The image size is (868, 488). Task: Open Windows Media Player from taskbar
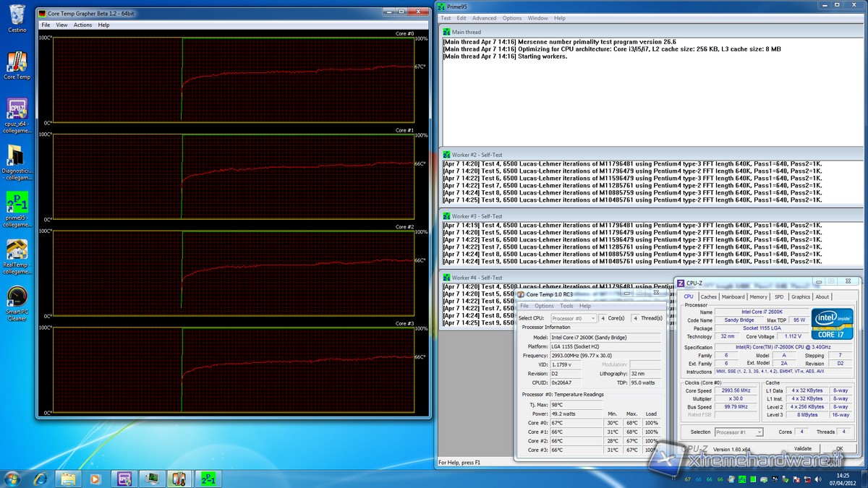point(94,478)
